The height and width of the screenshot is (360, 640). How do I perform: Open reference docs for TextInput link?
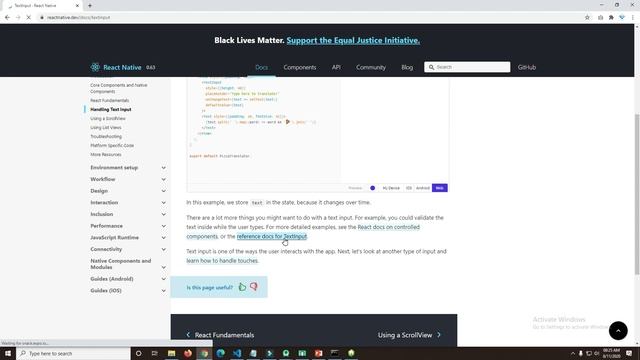tap(271, 236)
